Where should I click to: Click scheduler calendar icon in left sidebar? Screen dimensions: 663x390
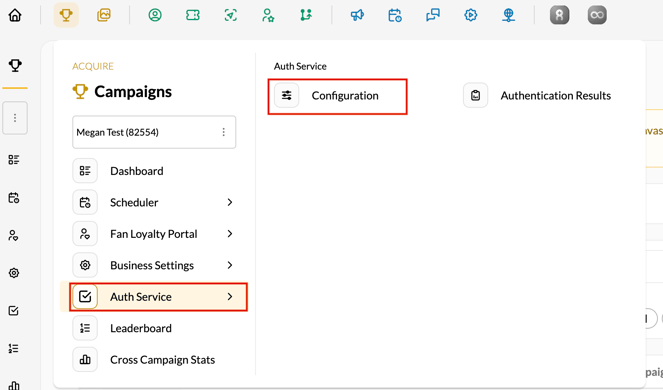(14, 198)
